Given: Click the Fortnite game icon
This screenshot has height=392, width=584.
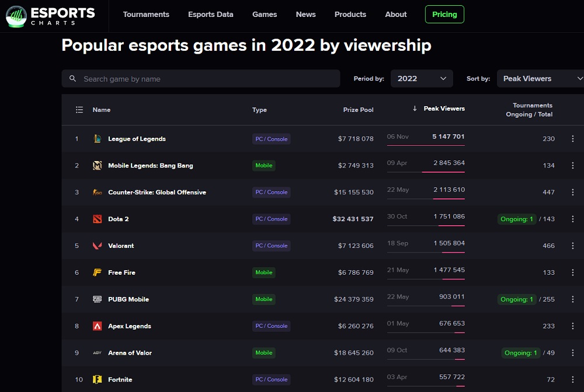Looking at the screenshot, I should point(97,380).
